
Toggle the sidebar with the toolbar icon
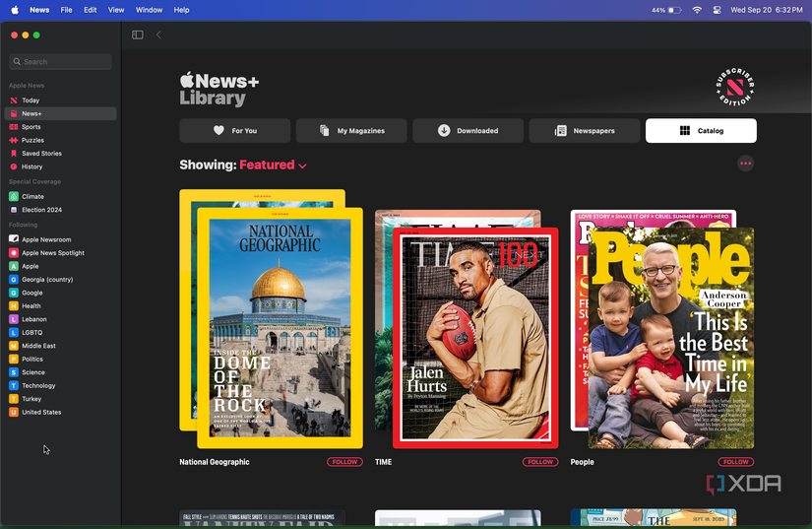(137, 34)
